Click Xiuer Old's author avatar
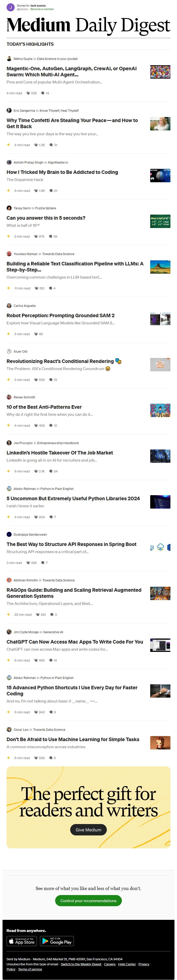 coord(9,351)
